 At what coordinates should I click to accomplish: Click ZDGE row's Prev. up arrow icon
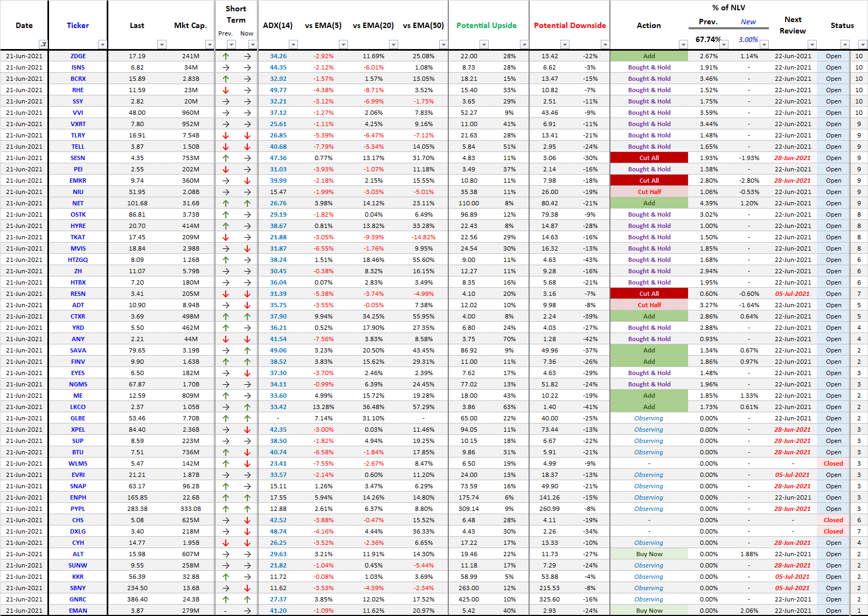tap(226, 56)
